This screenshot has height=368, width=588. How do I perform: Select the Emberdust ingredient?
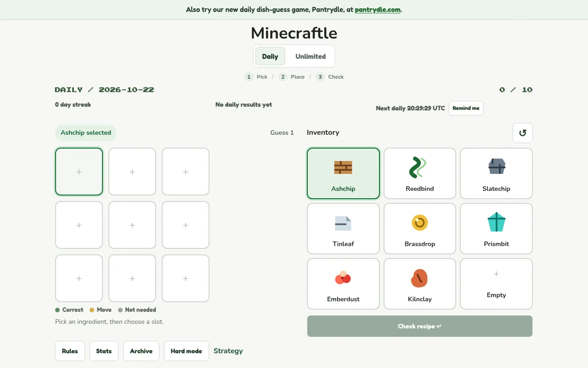343,284
